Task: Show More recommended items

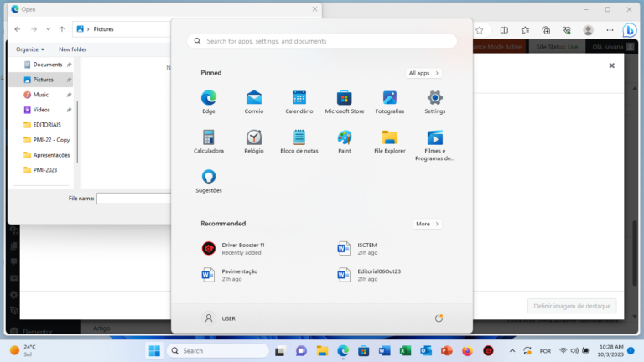Action: click(x=427, y=224)
